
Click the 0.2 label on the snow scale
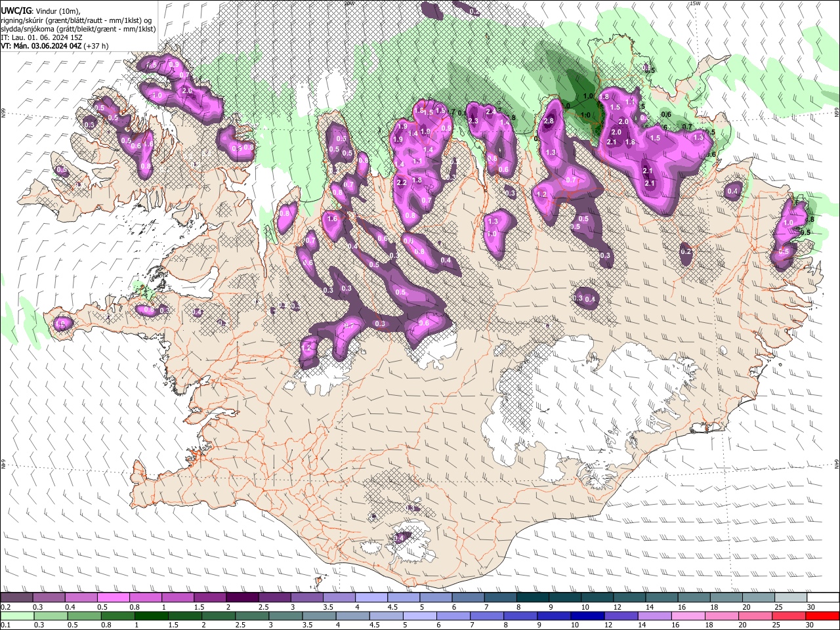[x=5, y=608]
